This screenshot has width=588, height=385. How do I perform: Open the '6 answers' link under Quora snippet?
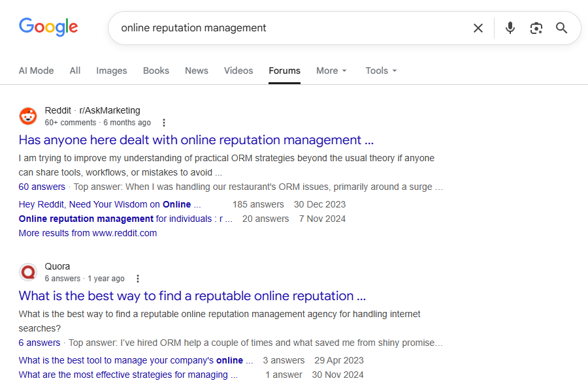[x=39, y=343]
